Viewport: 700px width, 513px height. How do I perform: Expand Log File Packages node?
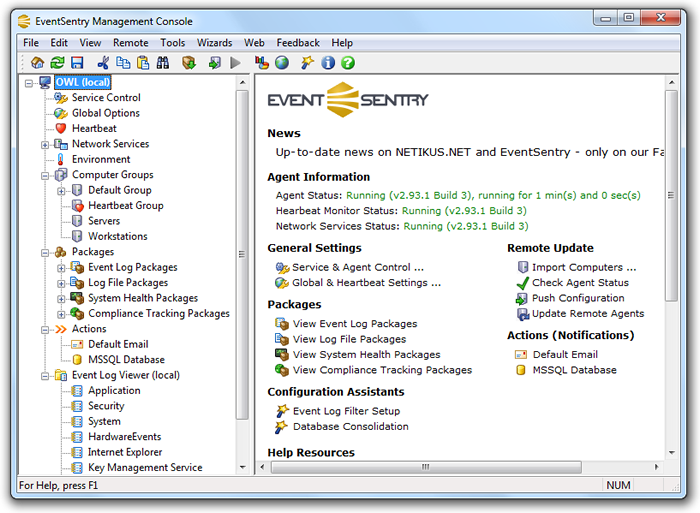tap(61, 284)
